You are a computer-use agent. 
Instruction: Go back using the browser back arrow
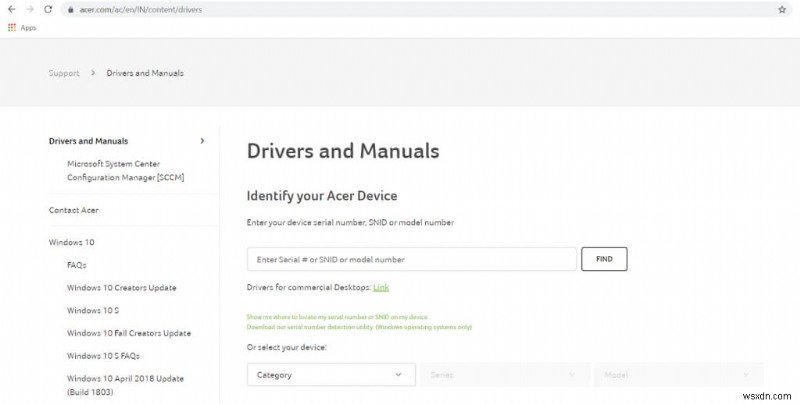pyautogui.click(x=12, y=9)
